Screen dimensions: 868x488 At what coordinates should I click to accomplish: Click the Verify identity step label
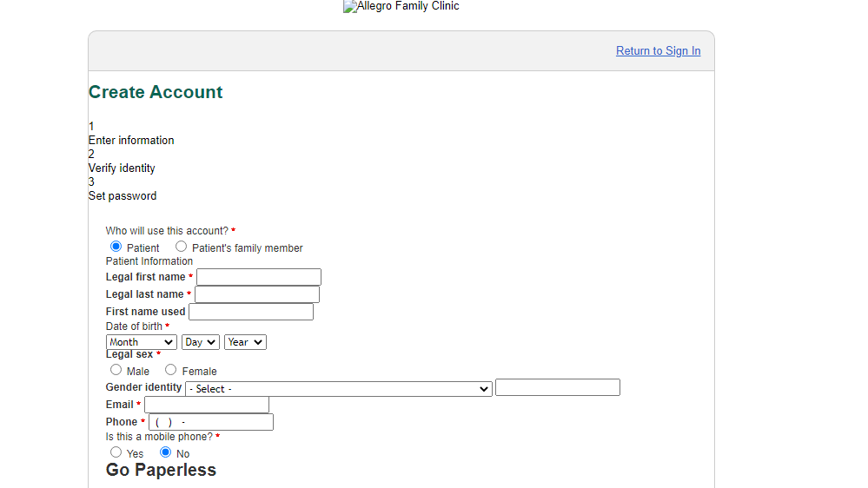[x=122, y=168]
